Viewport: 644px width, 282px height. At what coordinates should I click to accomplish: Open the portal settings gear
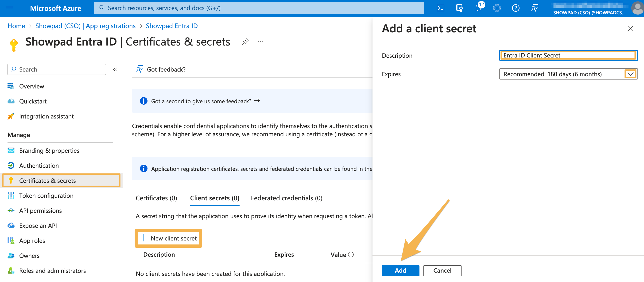tap(497, 8)
